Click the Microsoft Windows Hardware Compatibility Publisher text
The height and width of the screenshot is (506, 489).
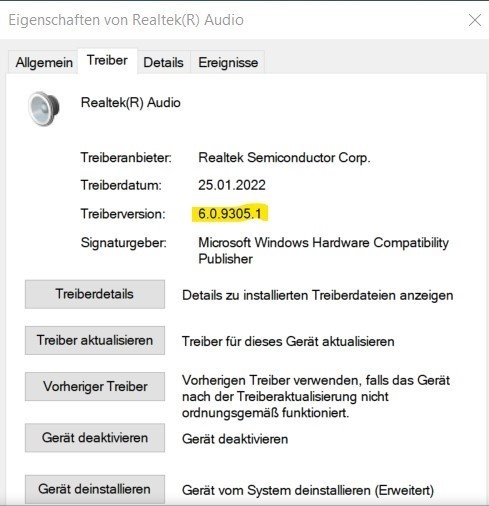click(x=324, y=251)
